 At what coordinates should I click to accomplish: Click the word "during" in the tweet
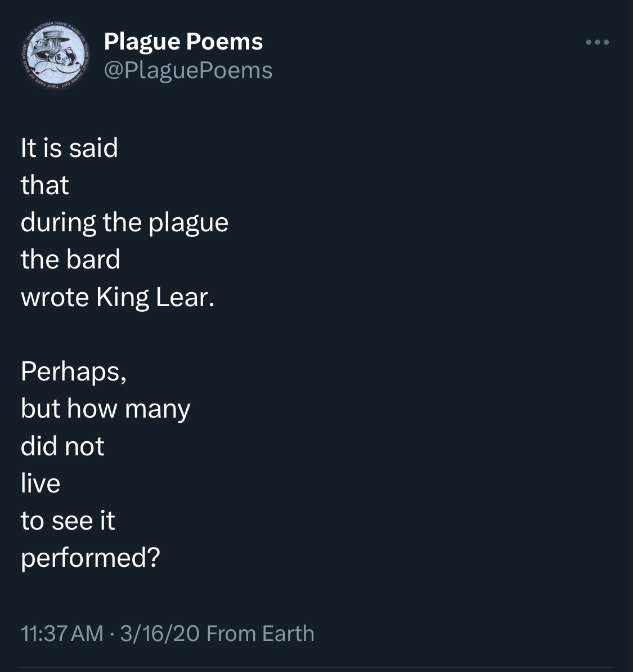(x=59, y=223)
